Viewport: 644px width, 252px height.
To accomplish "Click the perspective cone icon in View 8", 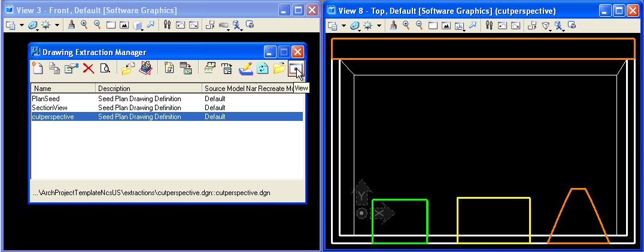I will pos(546,26).
